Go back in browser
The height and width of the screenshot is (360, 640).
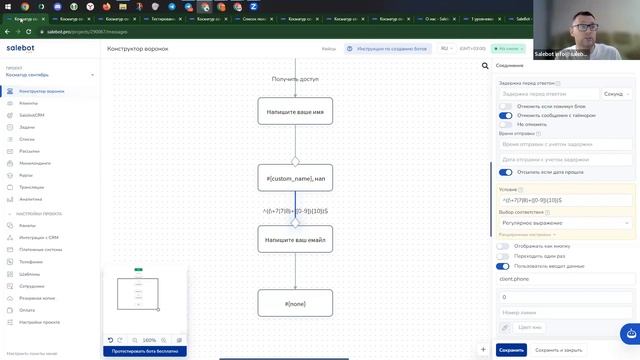(7, 31)
